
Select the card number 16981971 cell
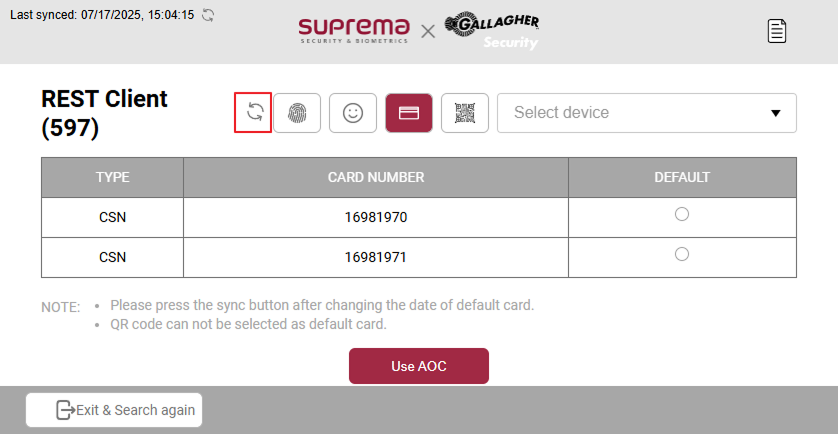376,257
